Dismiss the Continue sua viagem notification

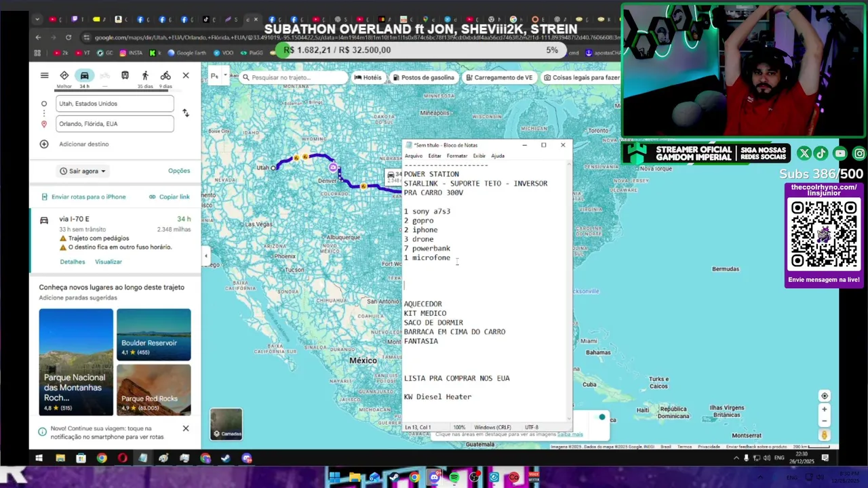click(186, 428)
